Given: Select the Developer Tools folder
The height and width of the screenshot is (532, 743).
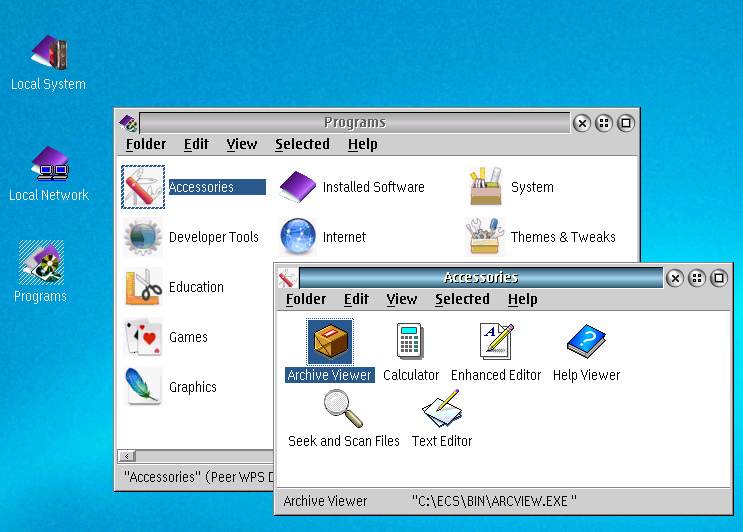Looking at the screenshot, I should coord(143,237).
